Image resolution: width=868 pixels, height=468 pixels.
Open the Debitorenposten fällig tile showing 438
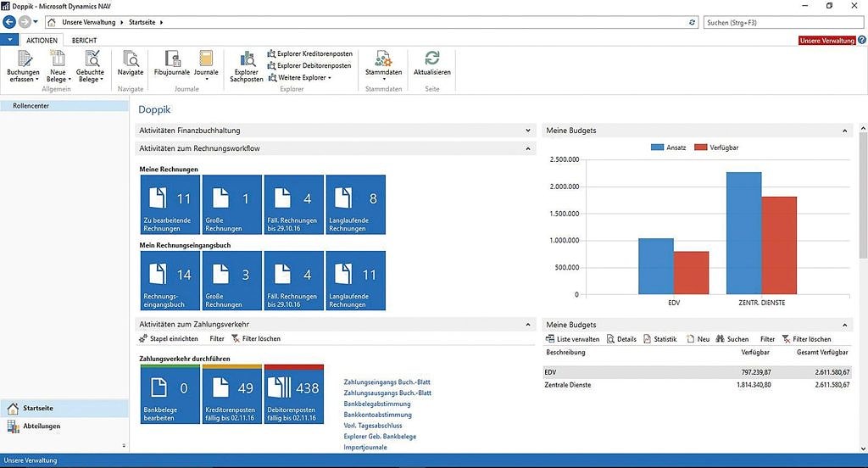293,394
